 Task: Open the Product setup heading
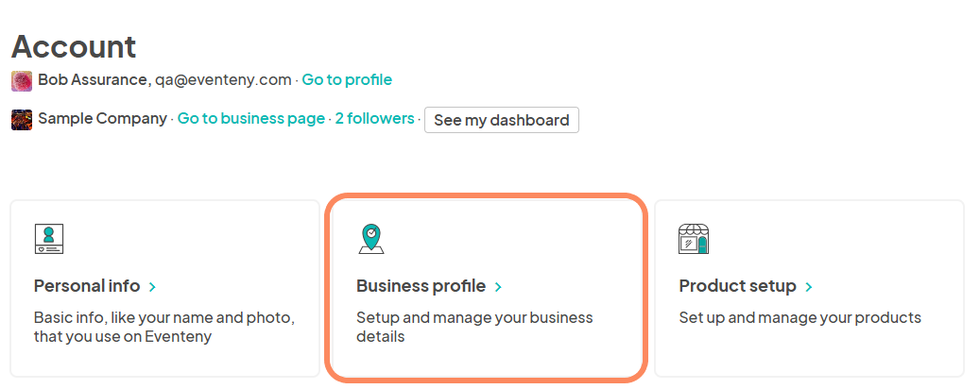[737, 286]
